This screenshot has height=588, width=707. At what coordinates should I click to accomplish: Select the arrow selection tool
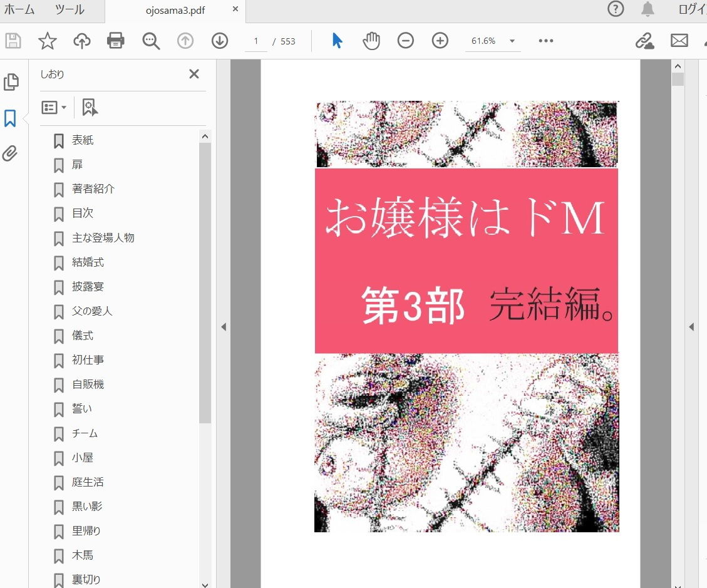click(337, 41)
